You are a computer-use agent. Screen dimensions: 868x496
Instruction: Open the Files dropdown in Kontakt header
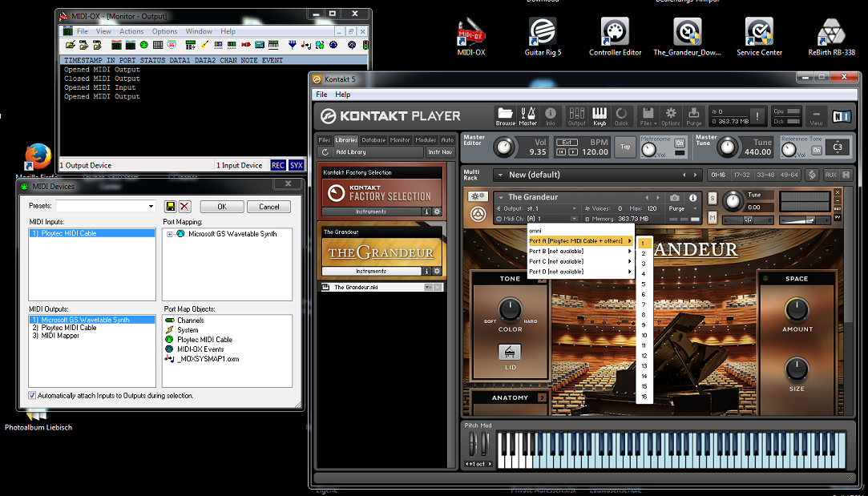click(648, 116)
